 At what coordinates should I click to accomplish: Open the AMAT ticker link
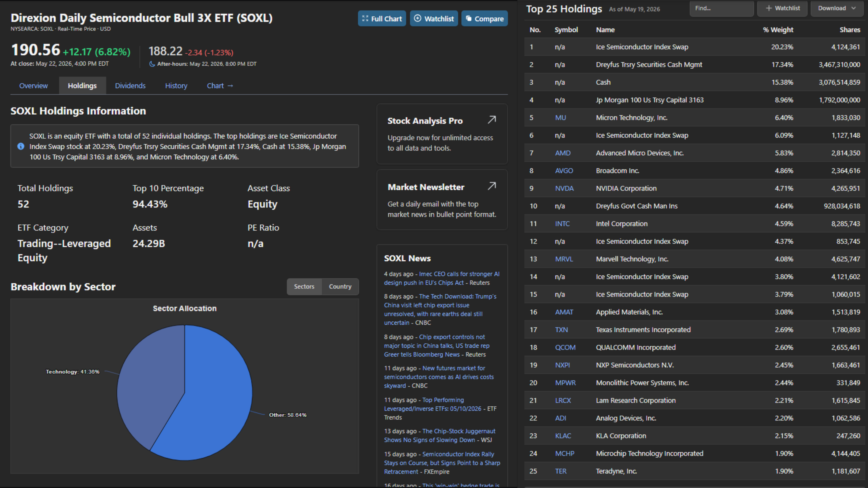pos(564,312)
